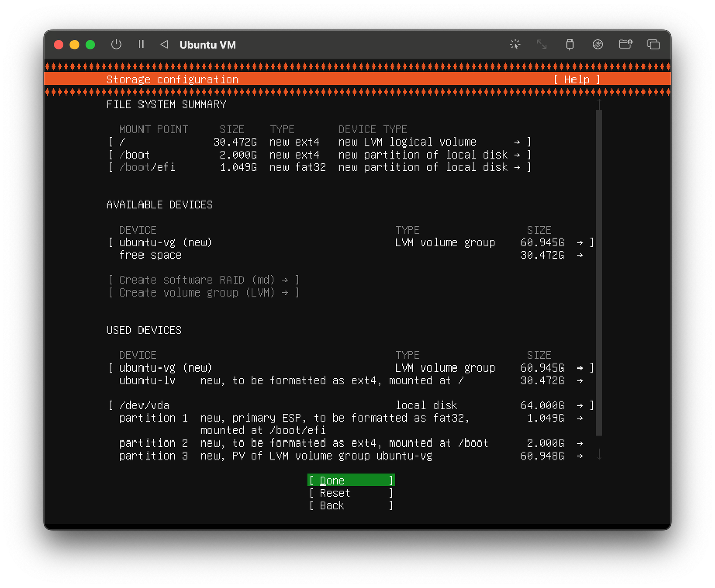Open the root mount point row
Image resolution: width=715 pixels, height=588 pixels.
(320, 142)
